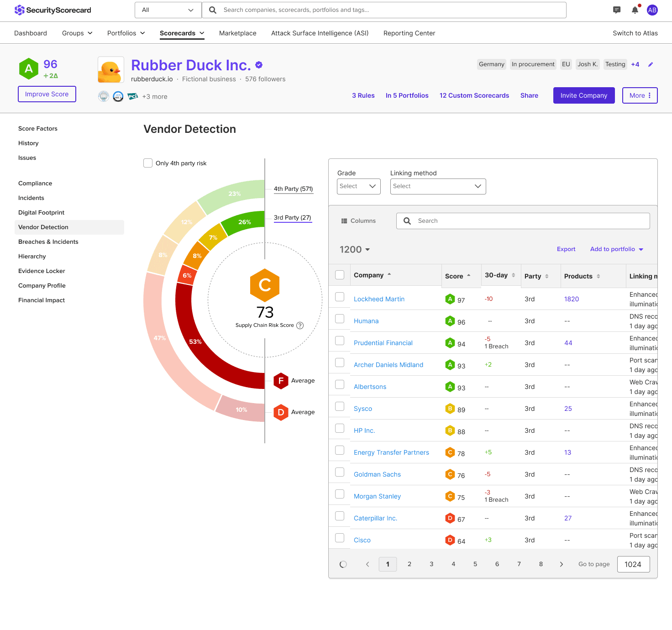Viewport: 672px width, 630px height.
Task: Open the Attack Surface Intelligence menu
Action: [320, 33]
